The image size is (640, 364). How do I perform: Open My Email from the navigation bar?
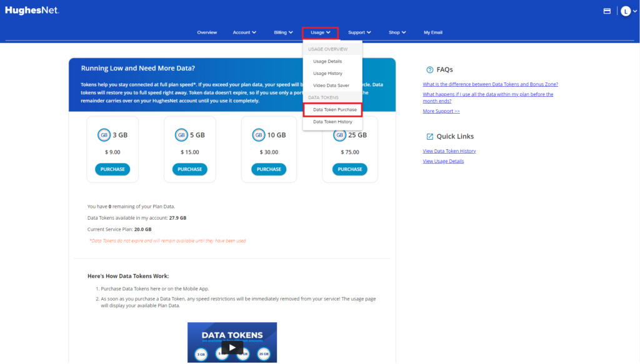pyautogui.click(x=433, y=32)
